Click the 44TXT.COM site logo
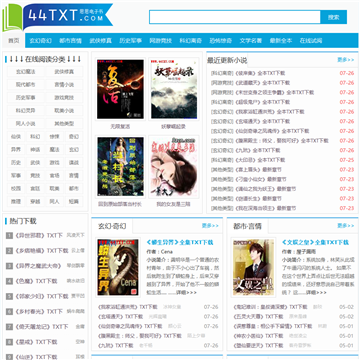 [58, 17]
